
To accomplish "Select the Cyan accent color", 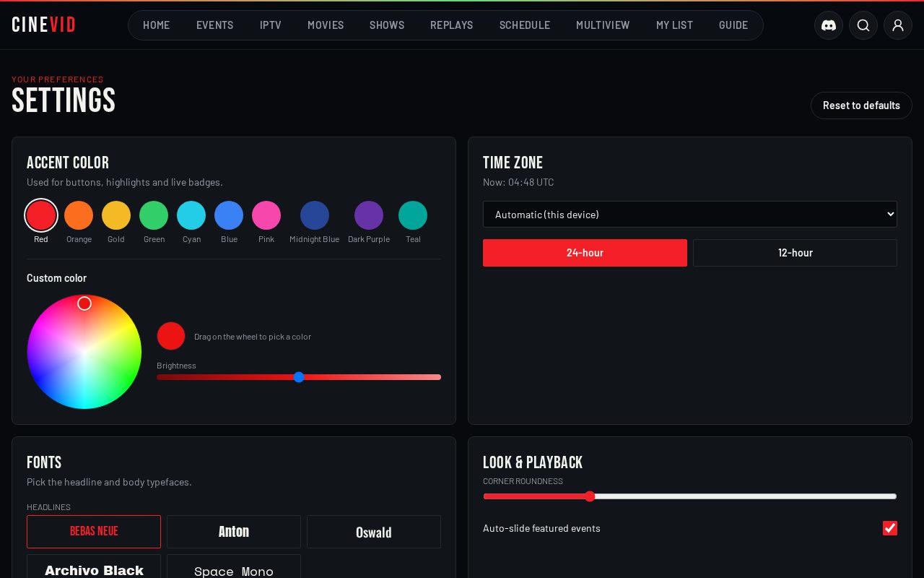I will tap(191, 215).
